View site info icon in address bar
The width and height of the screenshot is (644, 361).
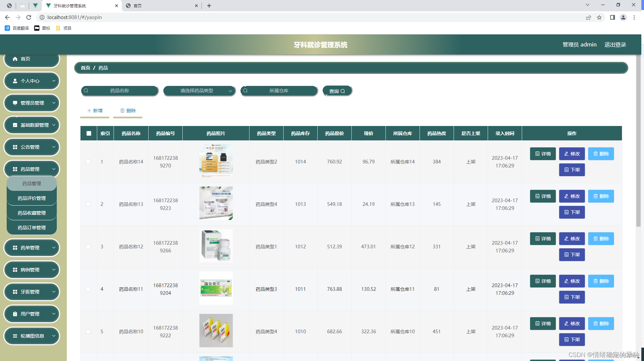pyautogui.click(x=42, y=17)
